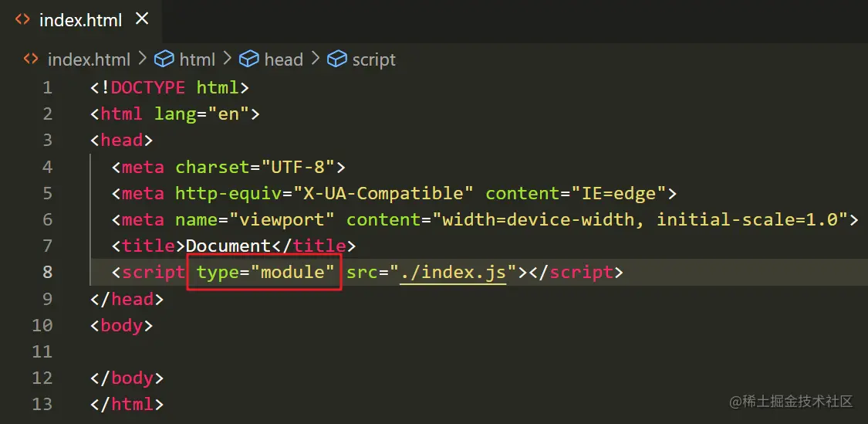This screenshot has height=424, width=868.
Task: Click "UTF-8" charset value on line 4
Action: 297,167
